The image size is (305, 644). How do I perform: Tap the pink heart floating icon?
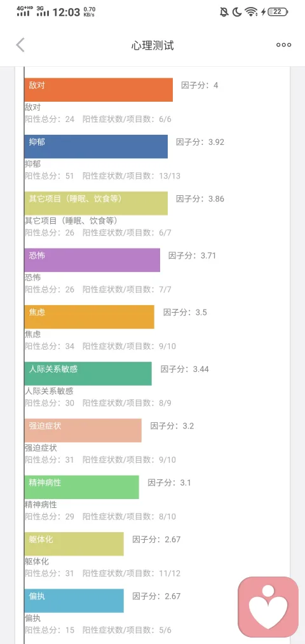(268, 607)
